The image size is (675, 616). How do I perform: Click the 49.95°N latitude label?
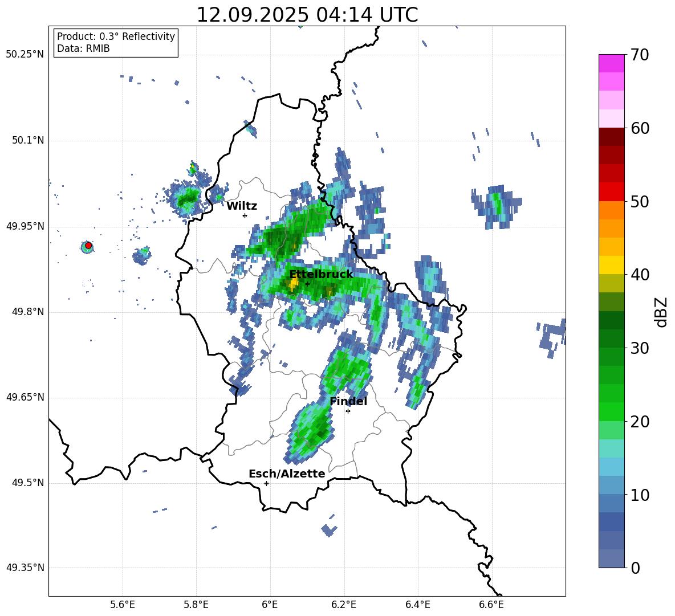point(25,226)
